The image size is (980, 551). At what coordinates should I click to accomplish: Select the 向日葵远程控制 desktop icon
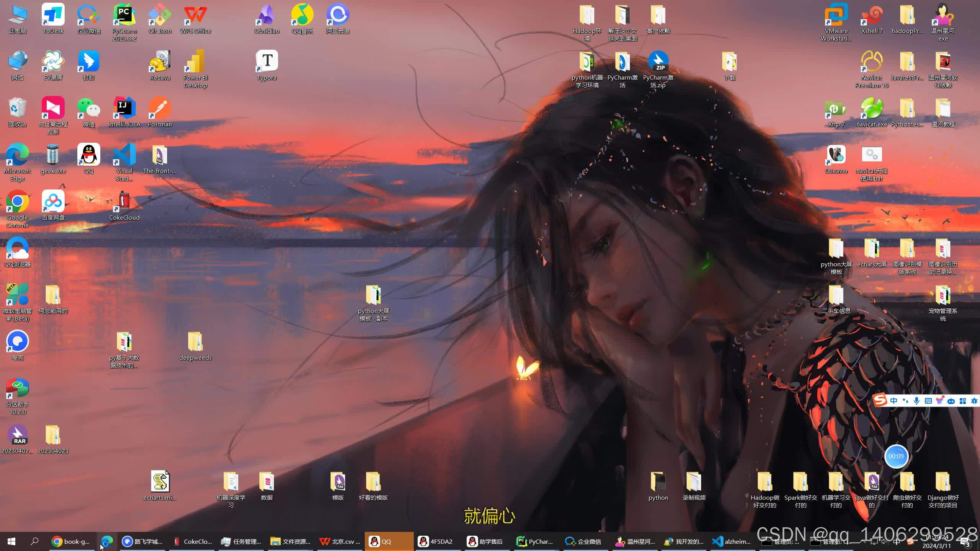click(53, 116)
